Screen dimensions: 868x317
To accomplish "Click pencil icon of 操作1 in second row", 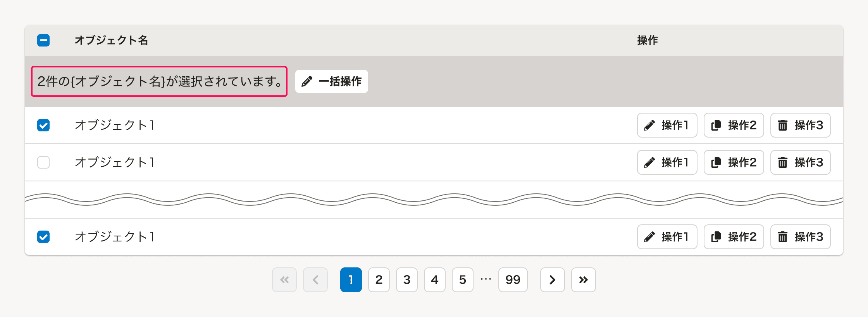I will (649, 162).
